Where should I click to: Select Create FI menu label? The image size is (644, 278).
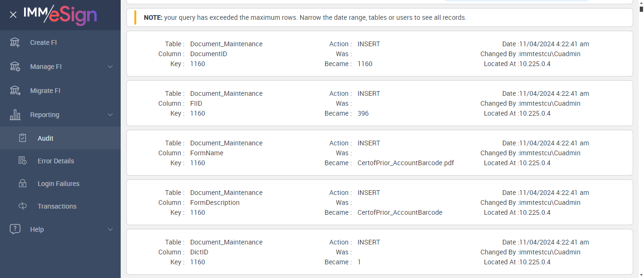(43, 42)
